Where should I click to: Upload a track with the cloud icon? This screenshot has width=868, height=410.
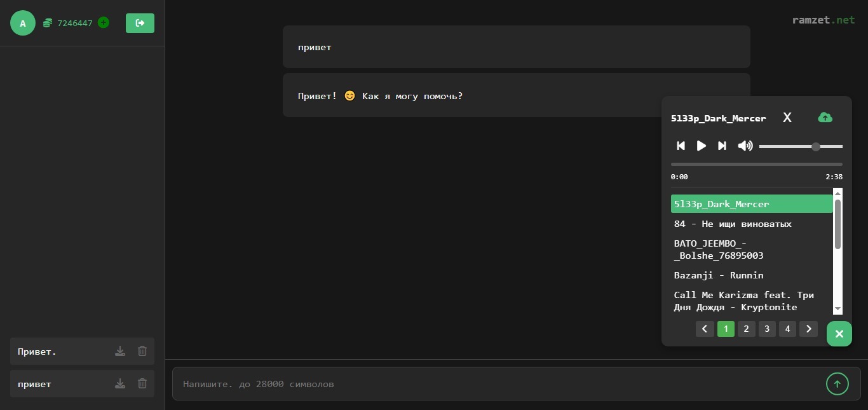tap(825, 118)
